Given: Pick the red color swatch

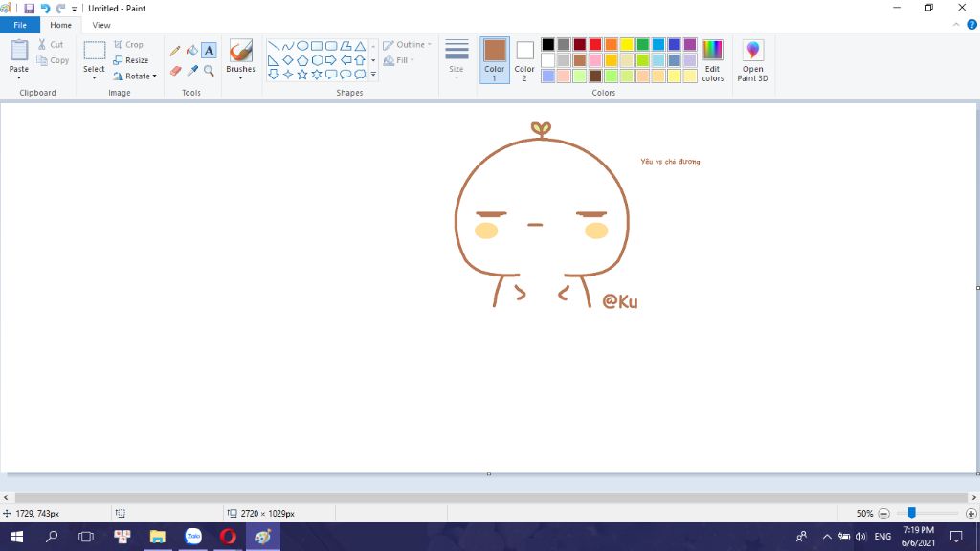Looking at the screenshot, I should point(595,44).
